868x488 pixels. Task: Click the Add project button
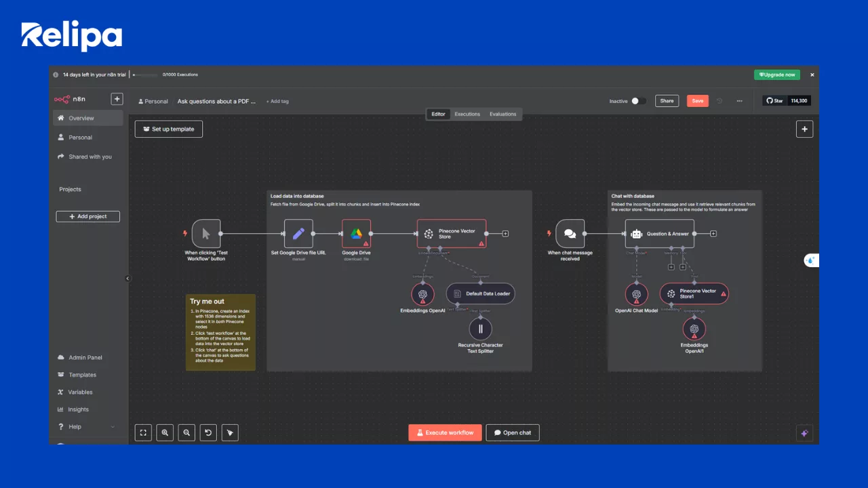(x=88, y=216)
